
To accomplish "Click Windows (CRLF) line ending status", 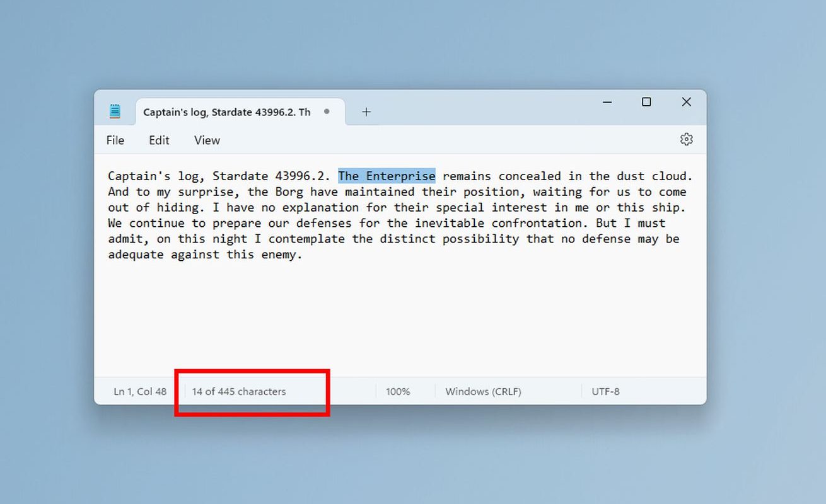I will 483,391.
